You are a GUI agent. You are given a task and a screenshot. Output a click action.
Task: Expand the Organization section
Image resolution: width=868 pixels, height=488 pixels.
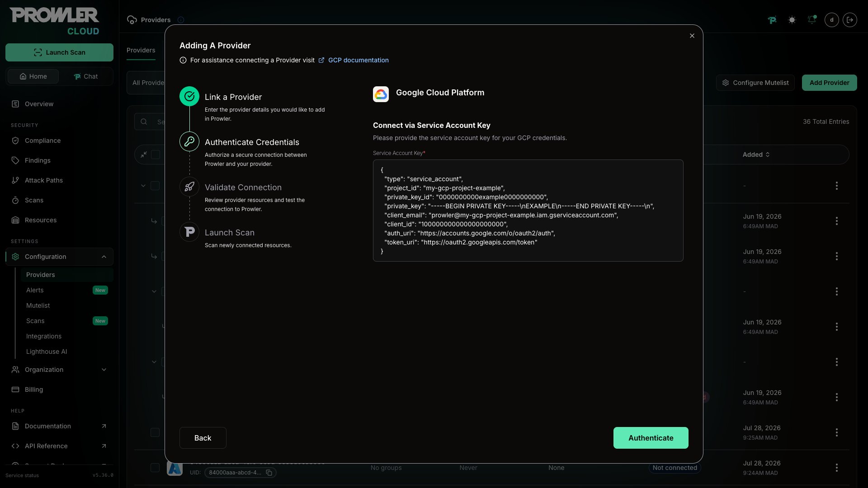59,370
